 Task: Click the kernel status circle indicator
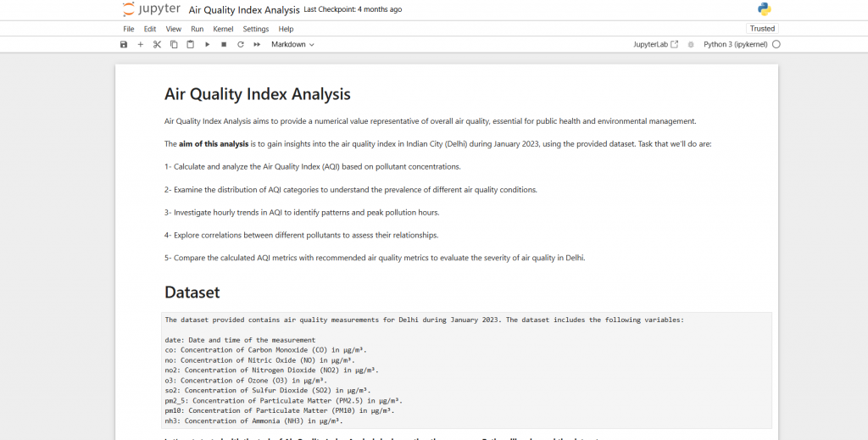click(x=776, y=44)
